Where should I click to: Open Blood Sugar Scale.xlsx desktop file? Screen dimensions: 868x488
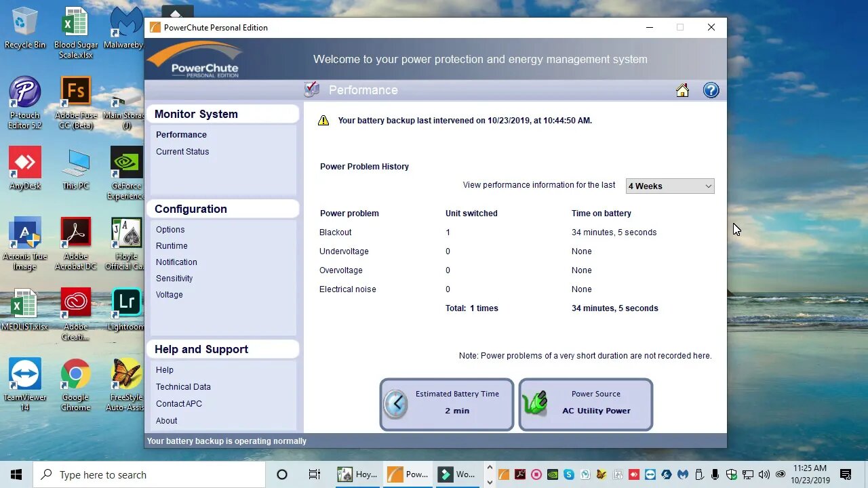[75, 33]
